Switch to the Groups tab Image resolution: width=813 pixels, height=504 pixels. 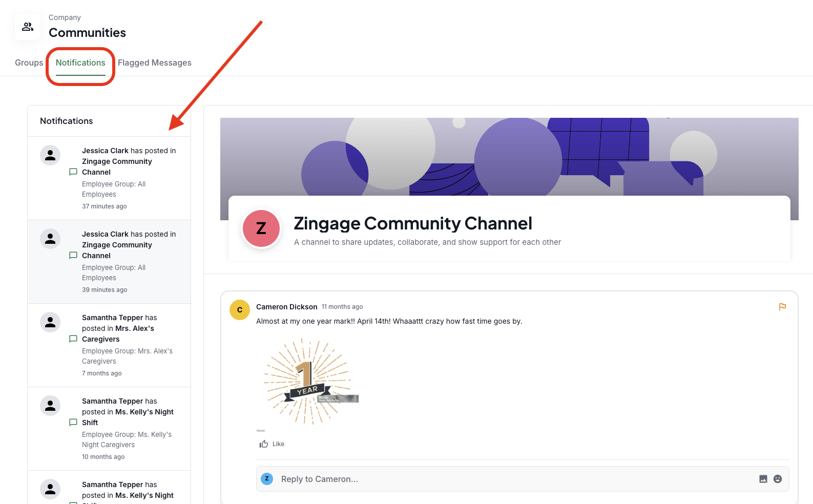29,62
